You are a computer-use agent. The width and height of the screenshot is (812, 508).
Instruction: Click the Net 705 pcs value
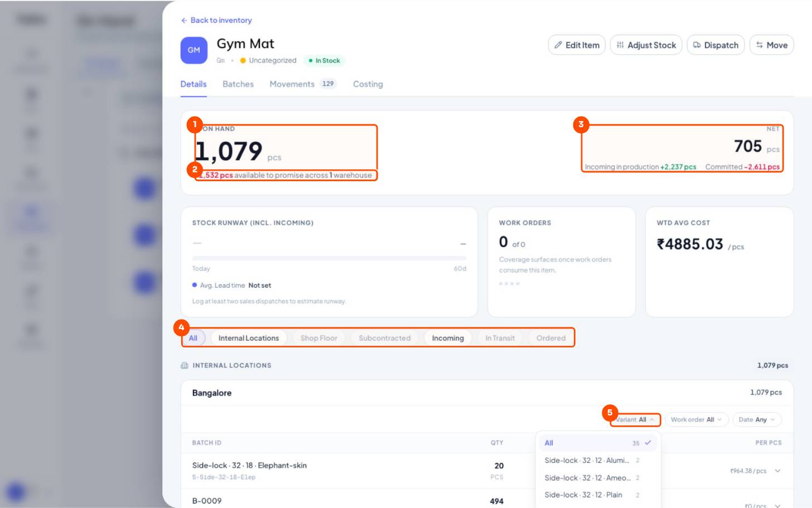(x=757, y=147)
